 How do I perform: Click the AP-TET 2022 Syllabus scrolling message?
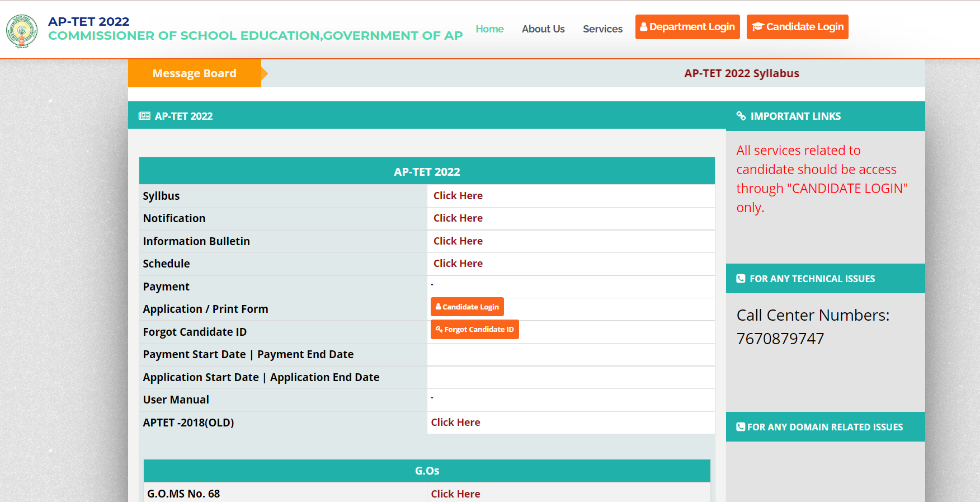pyautogui.click(x=741, y=73)
